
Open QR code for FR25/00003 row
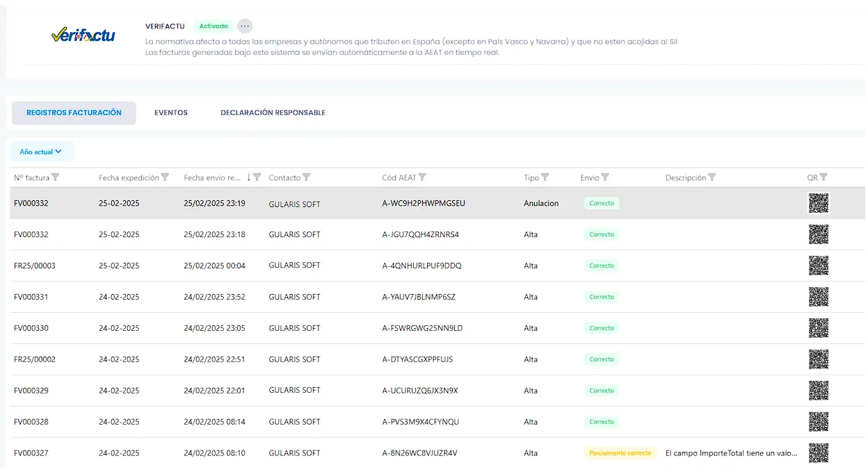point(819,266)
